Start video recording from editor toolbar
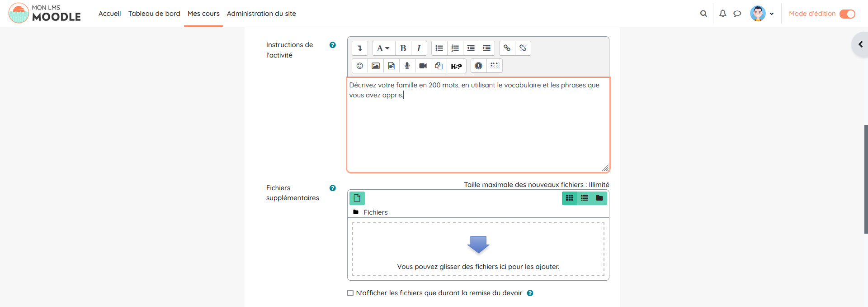 (423, 66)
